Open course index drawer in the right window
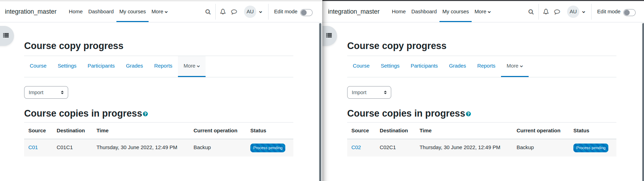This screenshot has height=181, width=644. [x=329, y=35]
